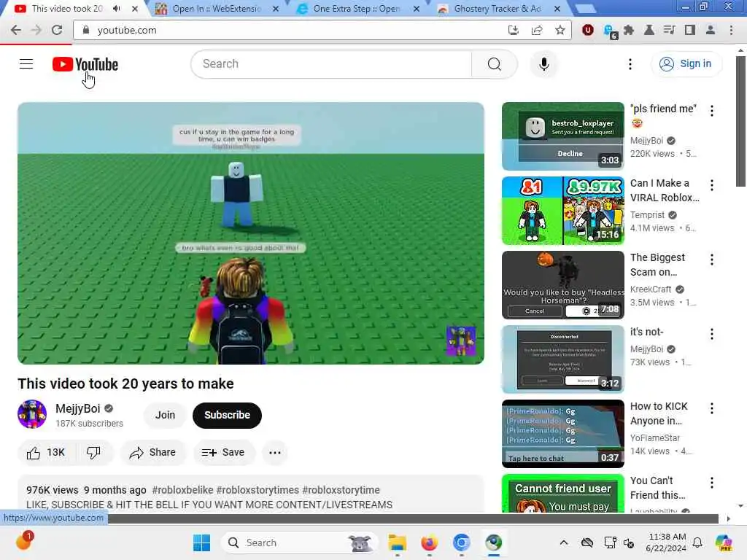Image resolution: width=747 pixels, height=560 pixels.
Task: Click the Windows taskbar Search box
Action: click(299, 542)
